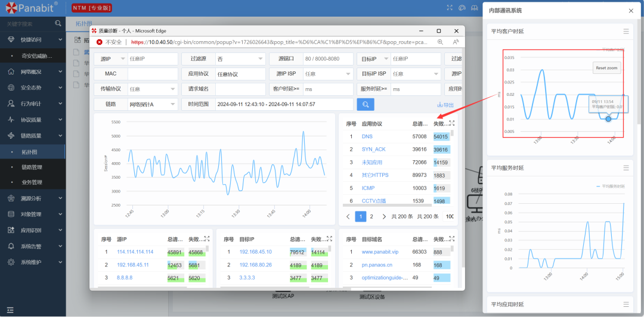The height and width of the screenshot is (317, 644).
Task: Click the previous page arrow in the protocol table
Action: coord(348,216)
